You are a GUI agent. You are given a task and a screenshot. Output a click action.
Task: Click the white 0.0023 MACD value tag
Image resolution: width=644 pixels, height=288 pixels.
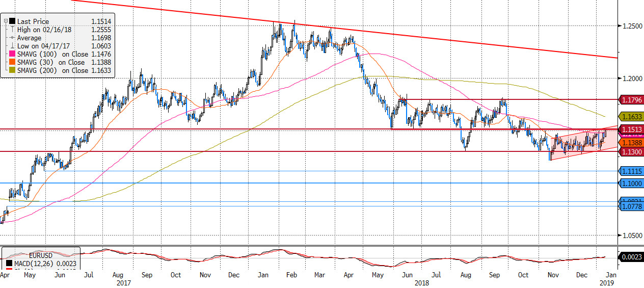pos(631,257)
